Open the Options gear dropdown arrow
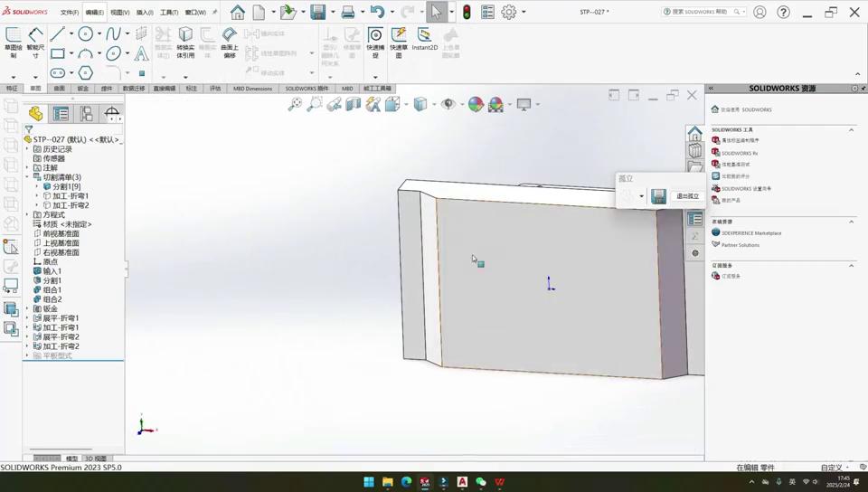The width and height of the screenshot is (868, 492). click(524, 13)
